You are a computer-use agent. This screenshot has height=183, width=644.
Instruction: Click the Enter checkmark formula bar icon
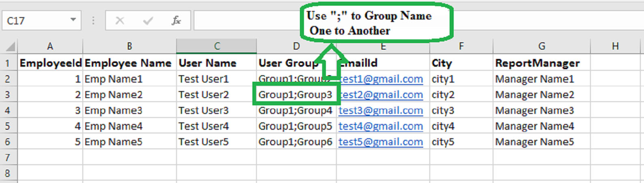click(x=148, y=21)
